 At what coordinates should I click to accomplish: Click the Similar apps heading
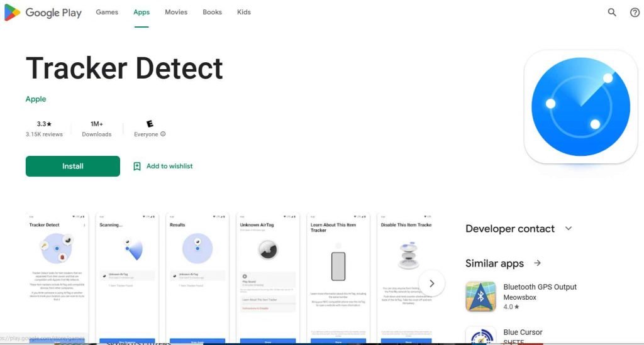[x=494, y=263]
